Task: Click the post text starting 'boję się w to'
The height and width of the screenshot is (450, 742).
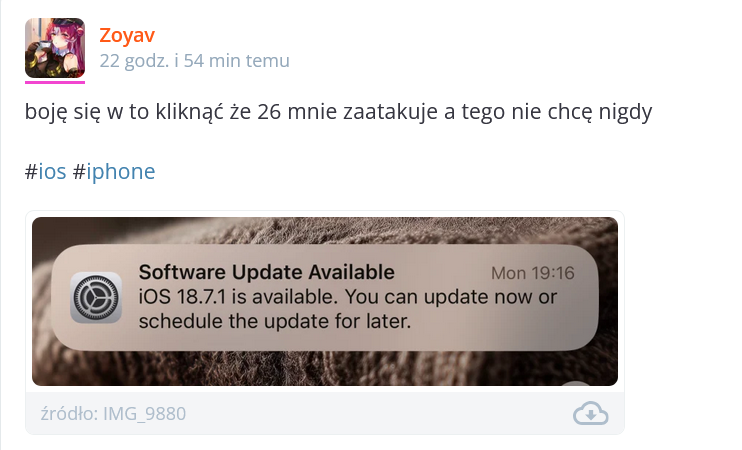Action: pos(338,112)
